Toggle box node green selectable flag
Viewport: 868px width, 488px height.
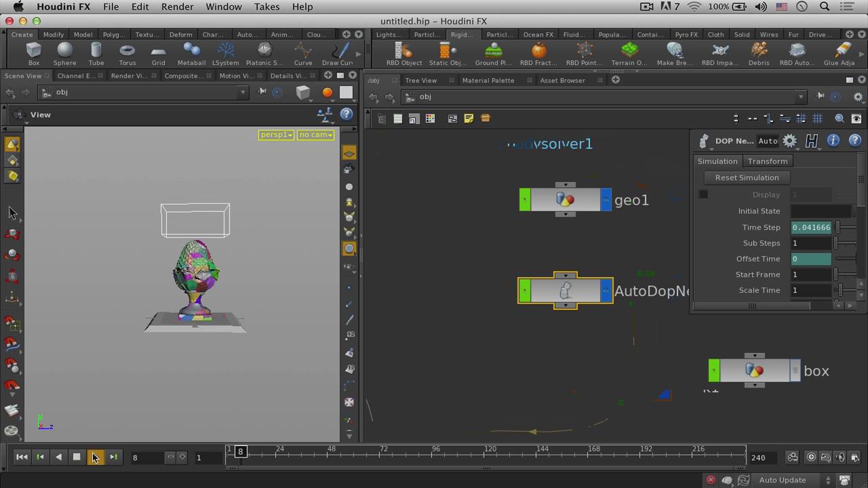pos(713,371)
